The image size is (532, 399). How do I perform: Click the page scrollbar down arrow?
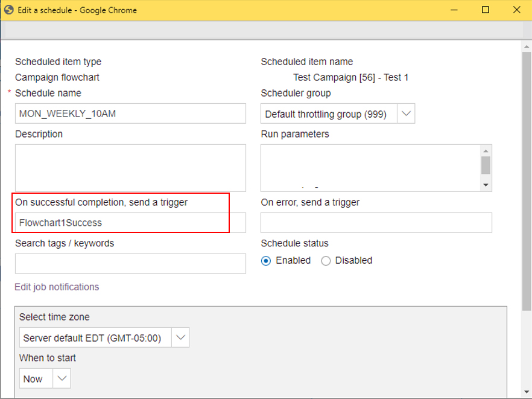point(527,392)
